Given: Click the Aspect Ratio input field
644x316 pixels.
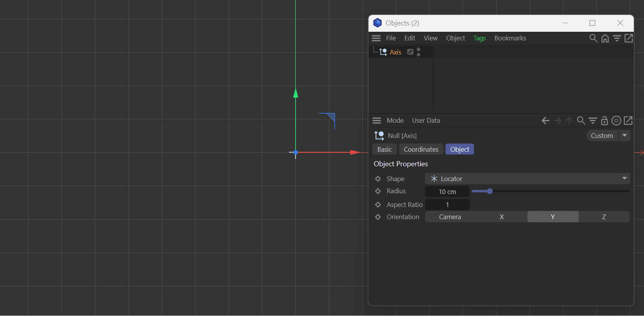Looking at the screenshot, I should click(x=447, y=205).
